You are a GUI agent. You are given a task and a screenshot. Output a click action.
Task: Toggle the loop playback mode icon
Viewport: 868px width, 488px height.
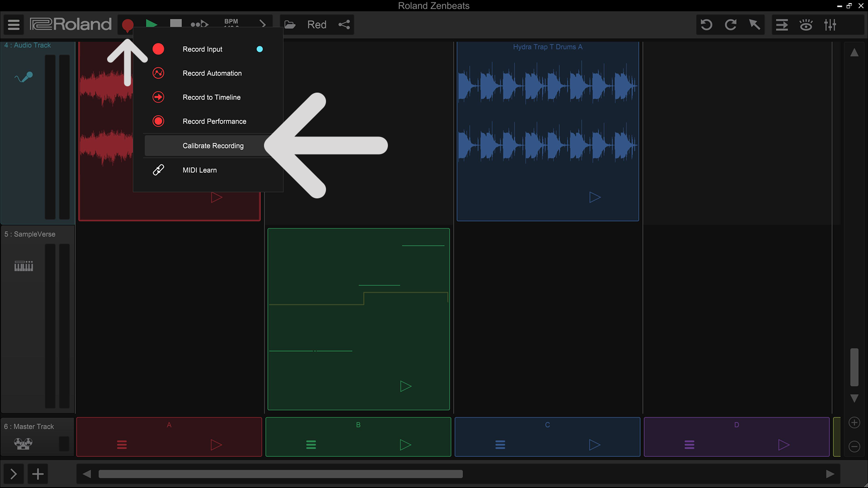199,24
